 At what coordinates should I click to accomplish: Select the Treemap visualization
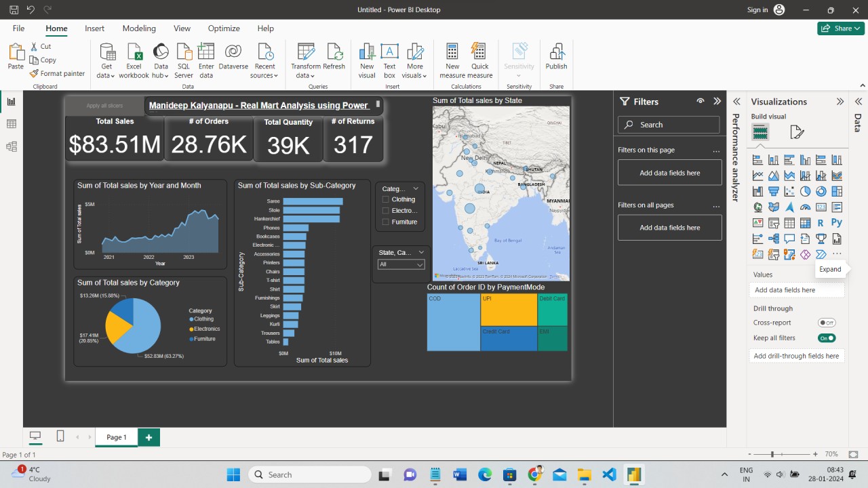pos(837,192)
